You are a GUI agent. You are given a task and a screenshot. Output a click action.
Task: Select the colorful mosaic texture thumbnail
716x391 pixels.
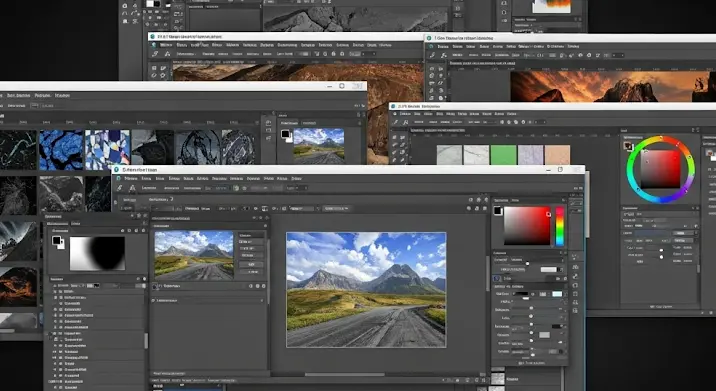point(107,150)
